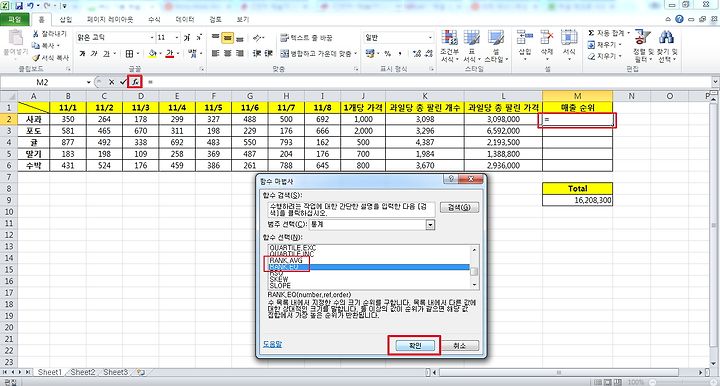
Task: Switch to the Formulas (수식) tab
Action: [x=154, y=19]
